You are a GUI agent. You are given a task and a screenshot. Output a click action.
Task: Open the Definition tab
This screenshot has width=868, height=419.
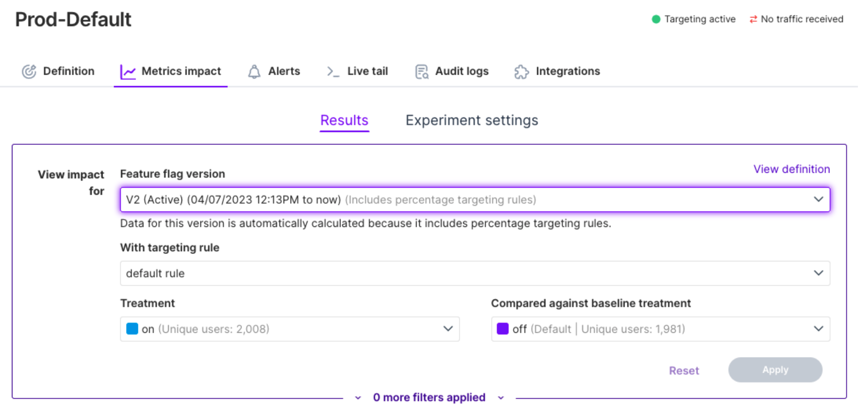58,72
